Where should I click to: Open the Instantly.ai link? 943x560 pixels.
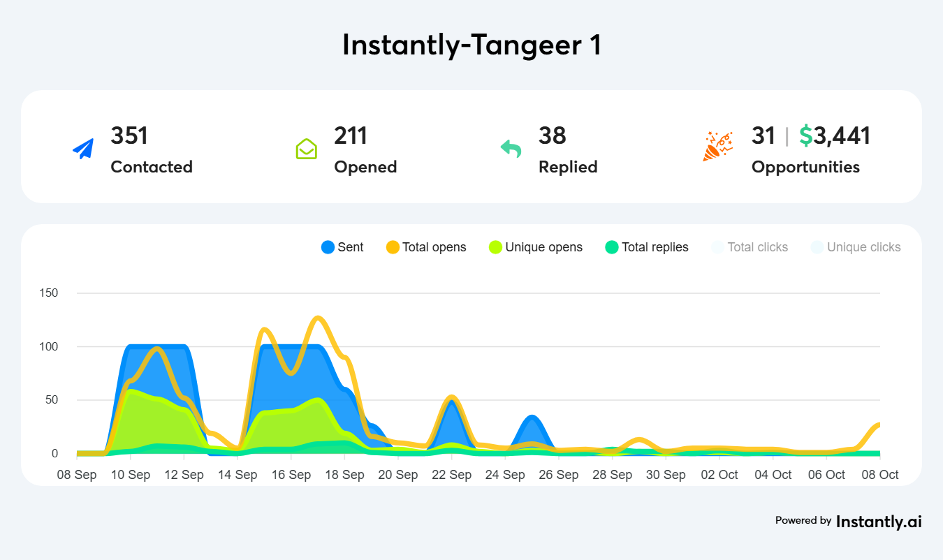coord(879,521)
